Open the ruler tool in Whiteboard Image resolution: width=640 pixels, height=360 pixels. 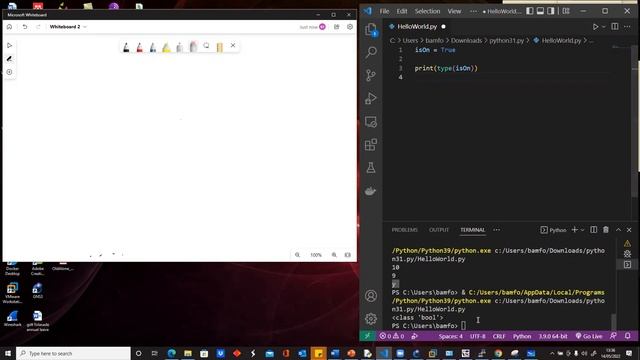tap(220, 47)
